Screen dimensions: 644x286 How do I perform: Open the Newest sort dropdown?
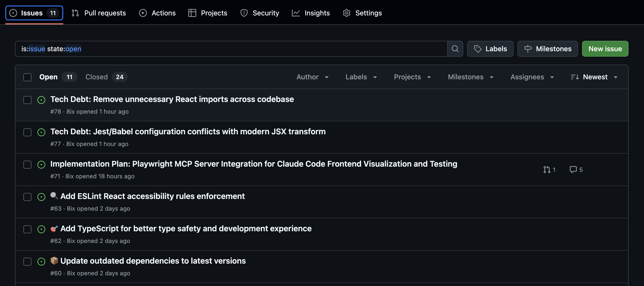pos(594,77)
